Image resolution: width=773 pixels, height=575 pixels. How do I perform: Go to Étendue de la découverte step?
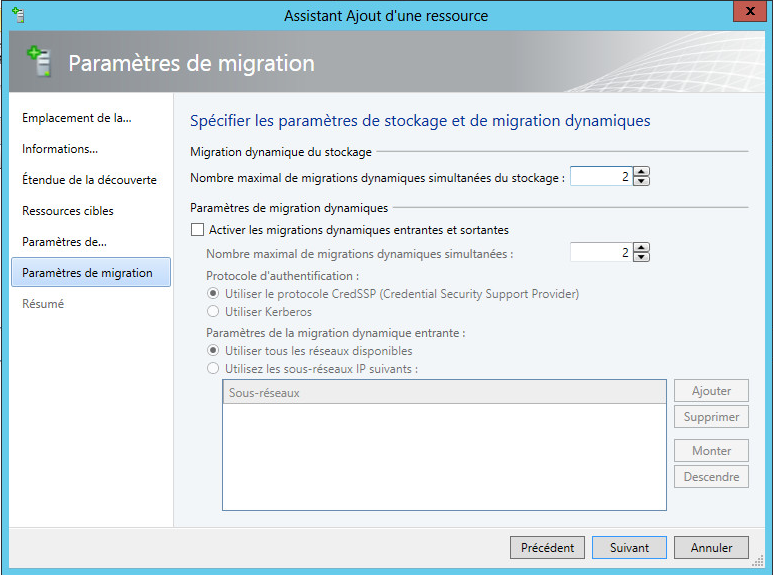tap(89, 180)
